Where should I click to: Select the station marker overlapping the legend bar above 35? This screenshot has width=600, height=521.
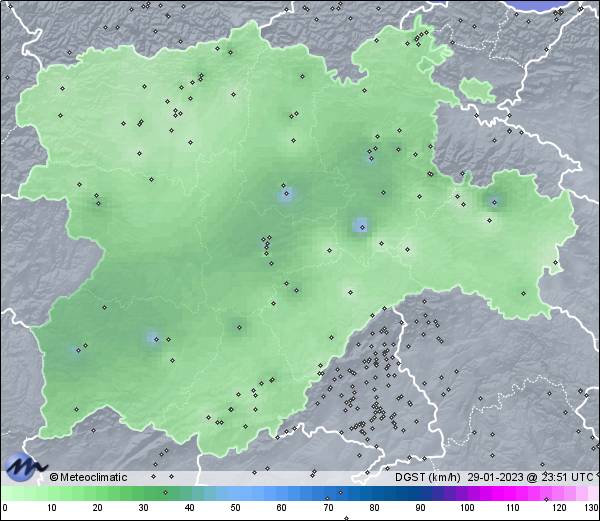tap(165, 492)
